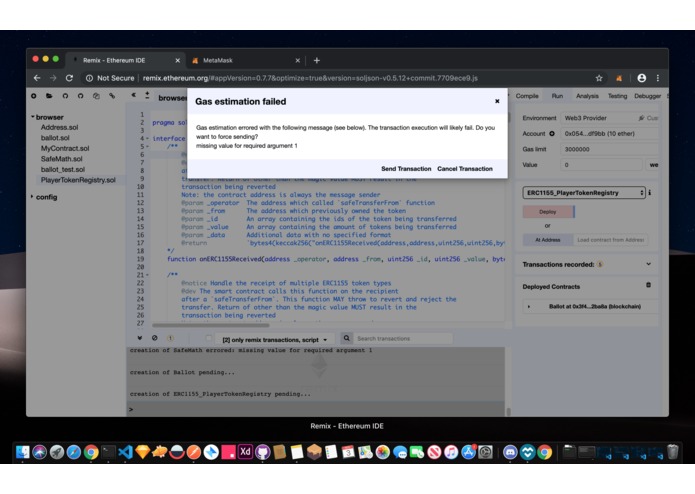The image size is (695, 494).
Task: Open the Chrome profile avatar menu
Action: point(641,78)
